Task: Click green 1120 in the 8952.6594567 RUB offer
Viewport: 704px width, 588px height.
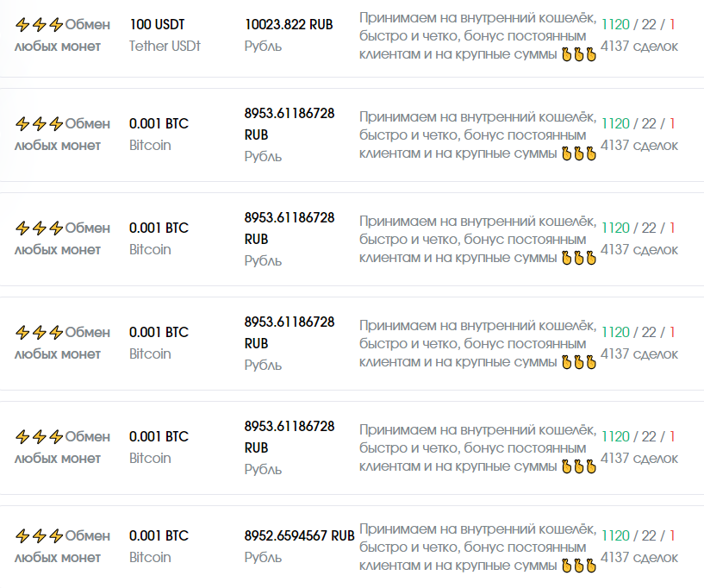Action: (615, 535)
